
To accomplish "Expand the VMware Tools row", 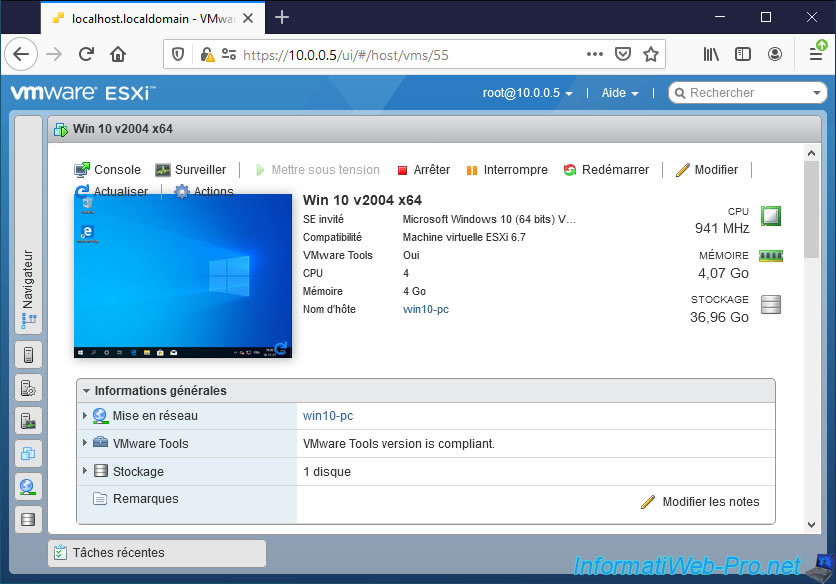I will [x=85, y=443].
